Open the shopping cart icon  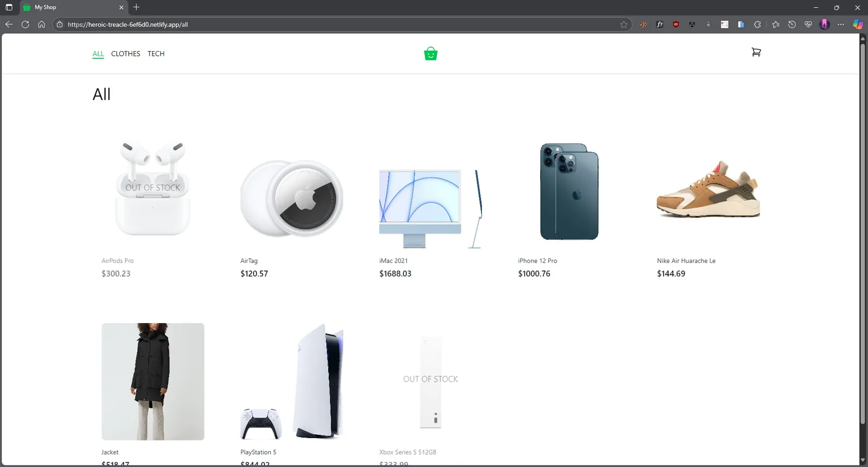756,52
